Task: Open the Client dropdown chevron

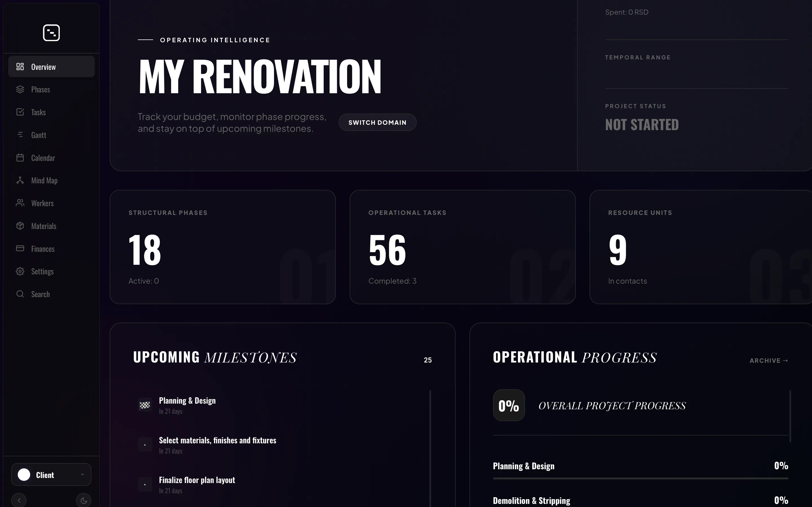Action: point(83,474)
